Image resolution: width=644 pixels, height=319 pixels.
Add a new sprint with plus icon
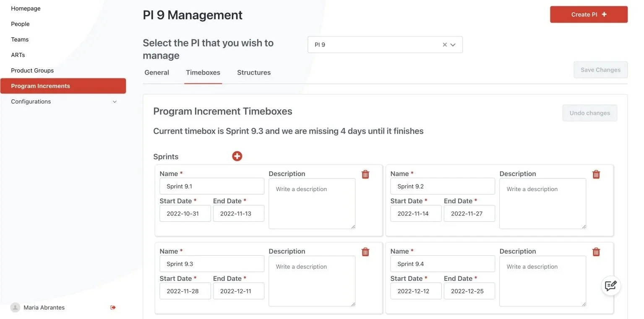237,156
